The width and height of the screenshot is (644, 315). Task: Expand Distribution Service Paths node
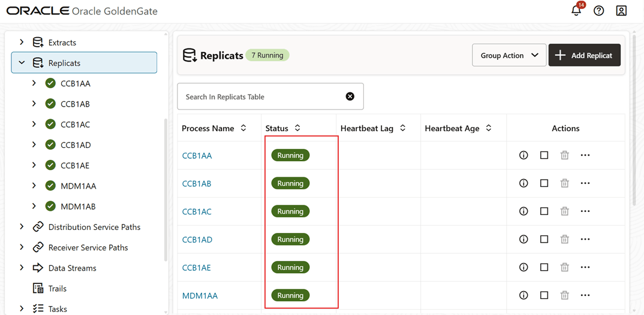pyautogui.click(x=22, y=226)
